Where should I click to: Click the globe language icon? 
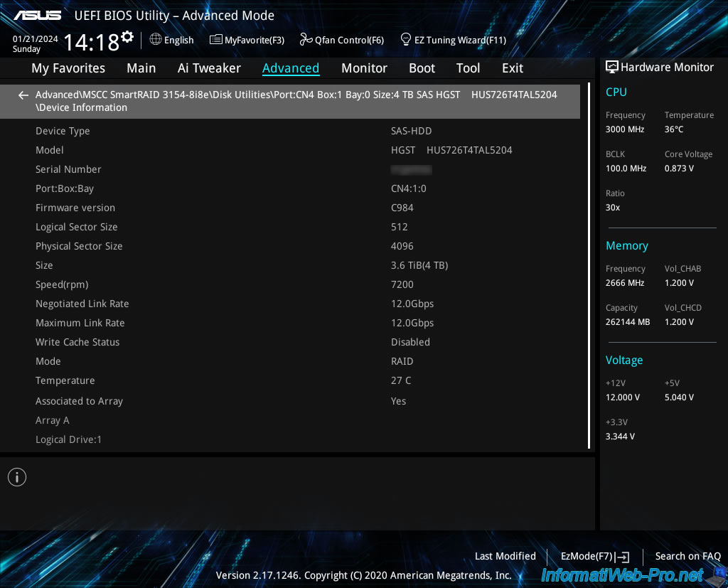tap(156, 40)
